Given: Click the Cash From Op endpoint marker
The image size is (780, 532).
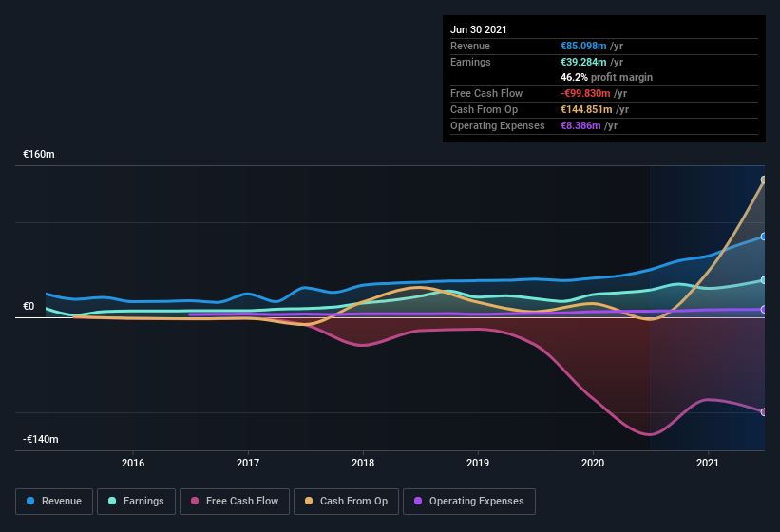Looking at the screenshot, I should [764, 180].
